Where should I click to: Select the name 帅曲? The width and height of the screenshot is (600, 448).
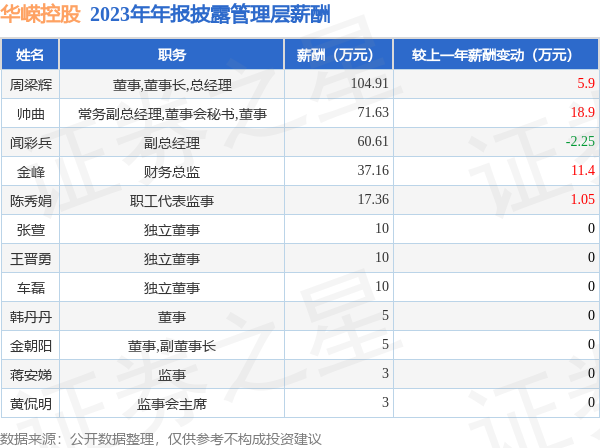coord(31,114)
